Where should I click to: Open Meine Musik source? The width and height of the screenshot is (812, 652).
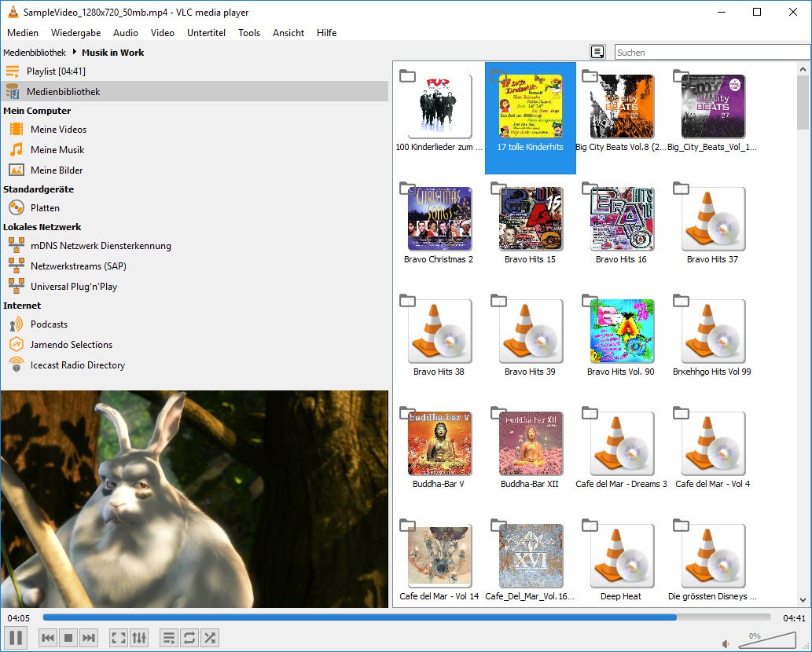pos(194,149)
